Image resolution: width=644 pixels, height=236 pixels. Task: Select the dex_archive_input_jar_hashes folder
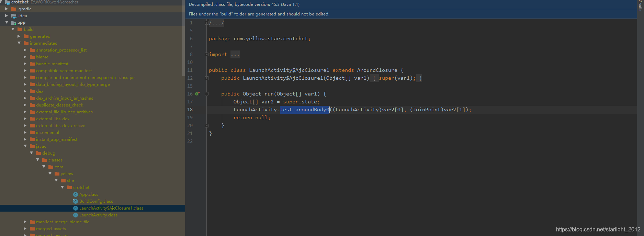point(65,98)
